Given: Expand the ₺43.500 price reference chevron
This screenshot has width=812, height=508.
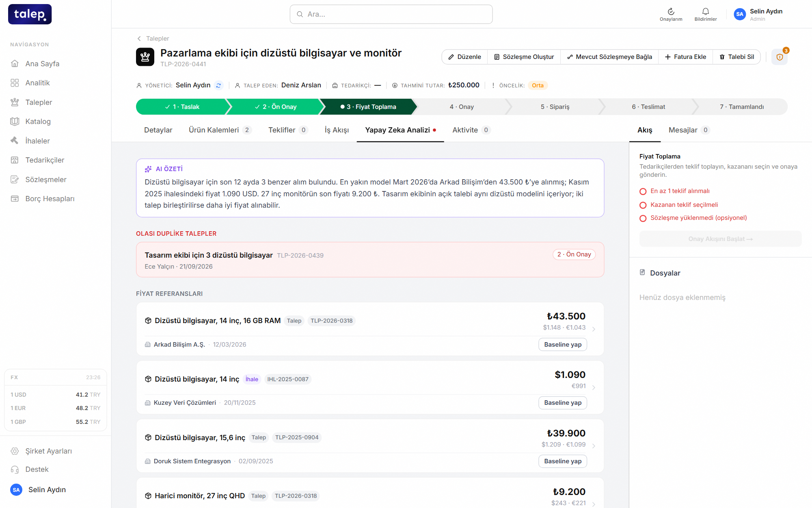Looking at the screenshot, I should tap(594, 329).
